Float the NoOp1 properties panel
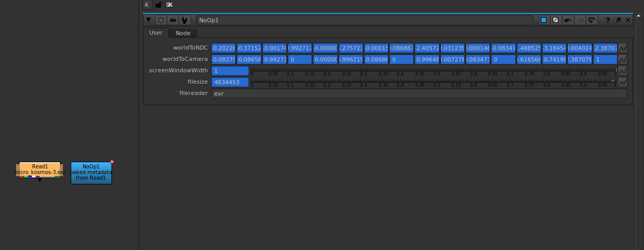 [x=619, y=20]
